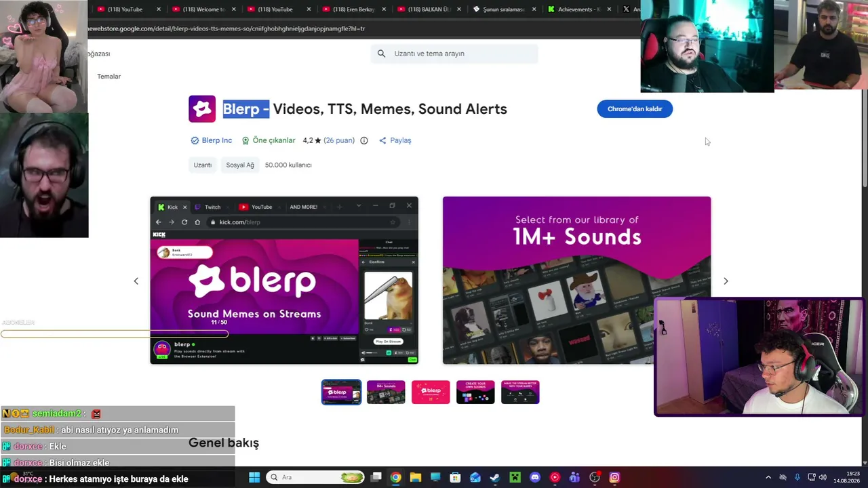Open Microsoft Store from the taskbar
Viewport: 868px width, 488px height.
pos(455,478)
